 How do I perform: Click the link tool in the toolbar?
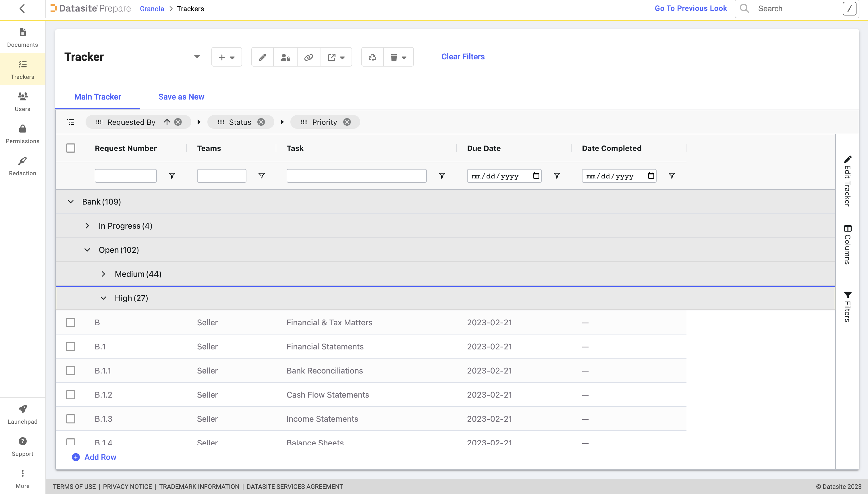pyautogui.click(x=308, y=57)
